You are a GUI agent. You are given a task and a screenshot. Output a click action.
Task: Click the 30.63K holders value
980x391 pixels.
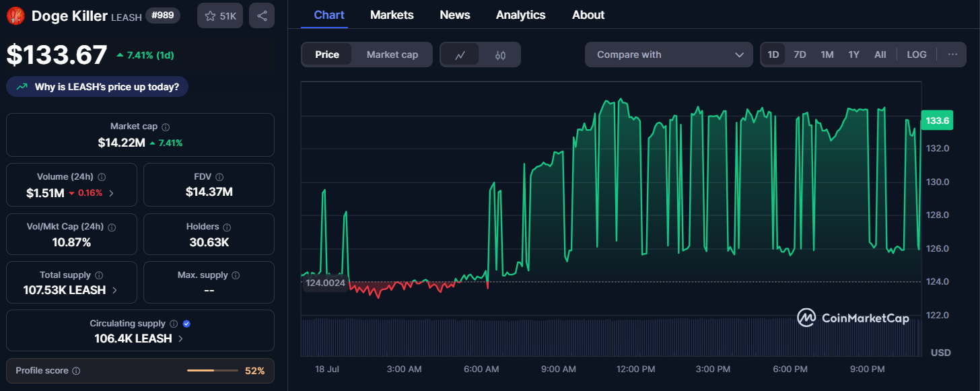pyautogui.click(x=209, y=242)
